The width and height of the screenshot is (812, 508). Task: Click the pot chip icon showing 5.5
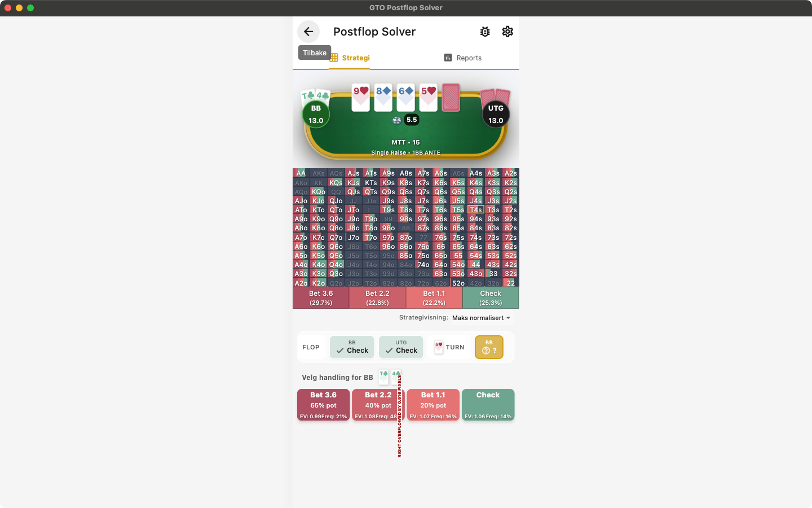[x=397, y=120]
